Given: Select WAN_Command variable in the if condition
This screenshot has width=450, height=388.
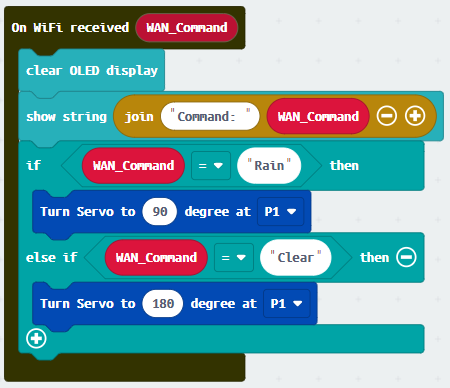Looking at the screenshot, I should (x=133, y=166).
